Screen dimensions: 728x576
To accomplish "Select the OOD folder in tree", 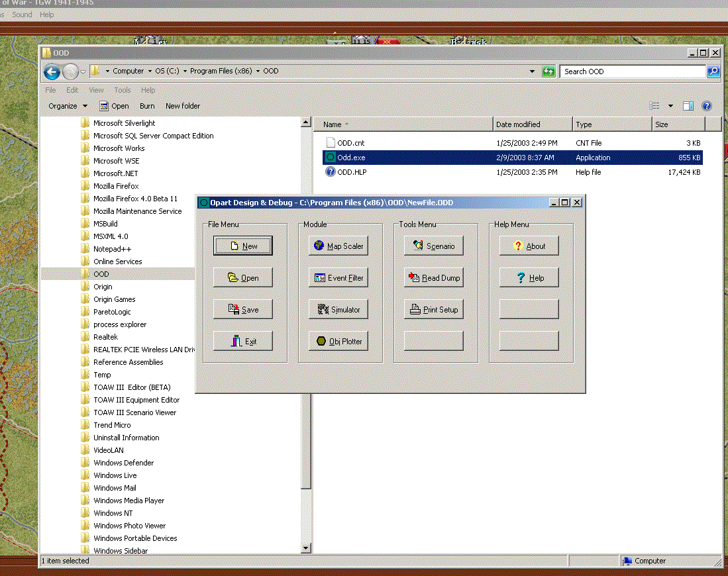I will click(101, 274).
